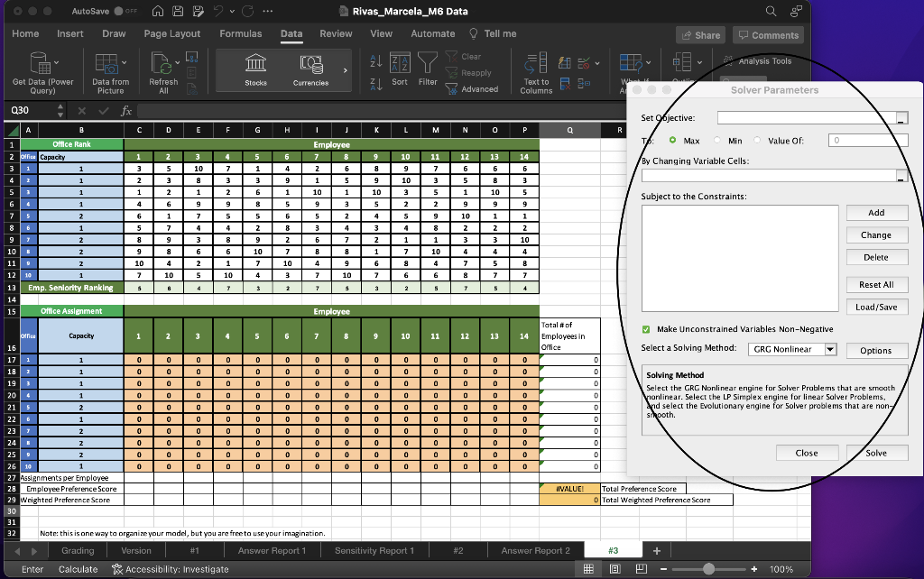The width and height of the screenshot is (924, 579).
Task: Adjust the zoom slider in the status bar
Action: click(x=709, y=569)
